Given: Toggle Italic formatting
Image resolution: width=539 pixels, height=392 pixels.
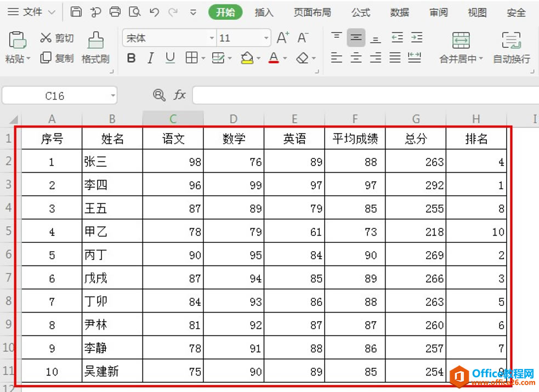Looking at the screenshot, I should pyautogui.click(x=150, y=58).
